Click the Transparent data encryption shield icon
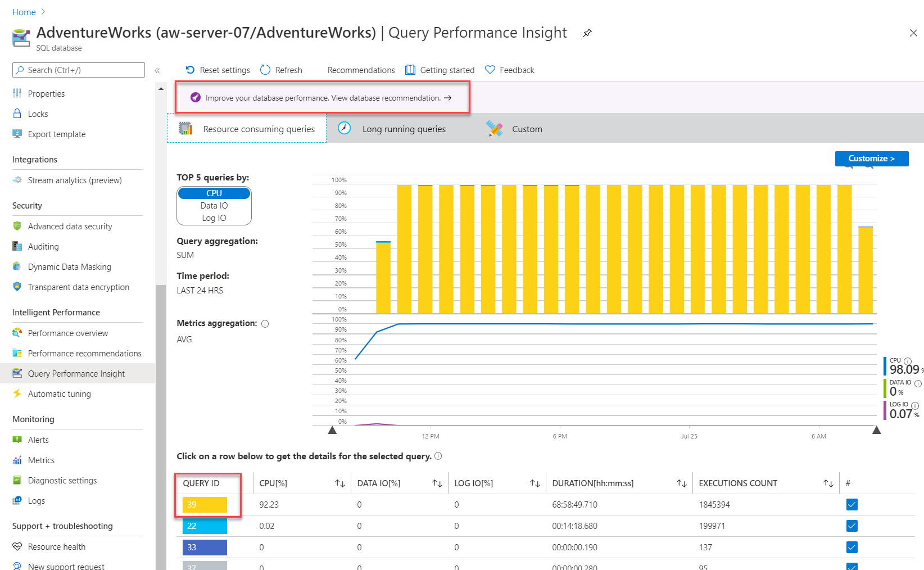 click(17, 287)
